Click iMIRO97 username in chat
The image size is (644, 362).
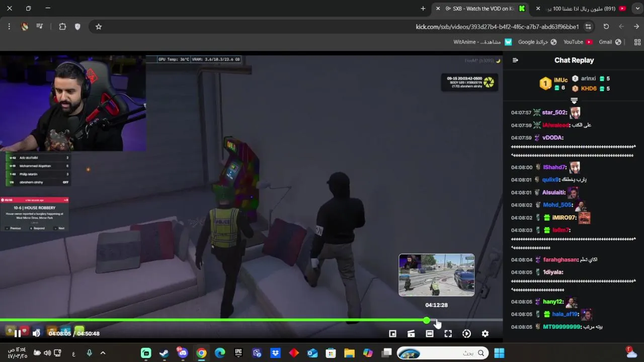tap(564, 218)
